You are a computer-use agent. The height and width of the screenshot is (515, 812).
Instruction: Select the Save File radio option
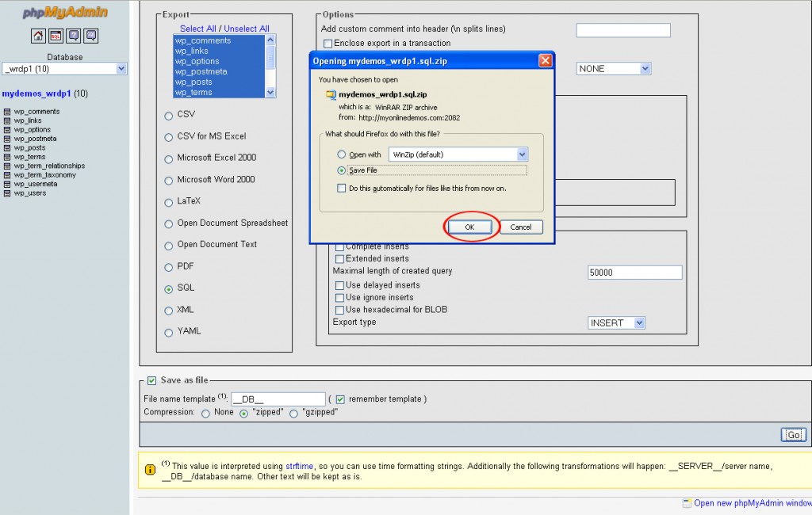[341, 170]
